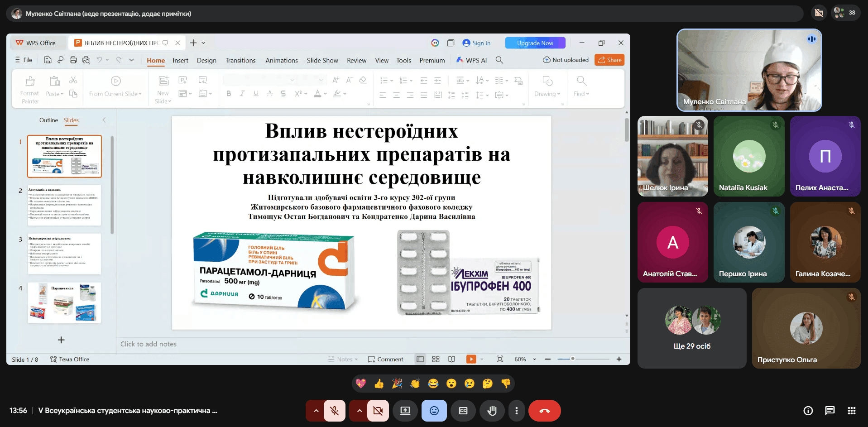Open Find dropdown

coord(581,94)
